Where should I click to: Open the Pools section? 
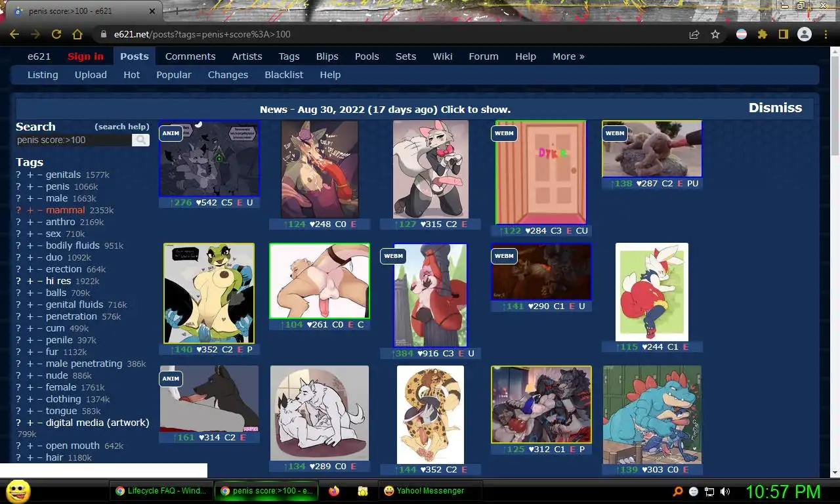click(x=367, y=56)
